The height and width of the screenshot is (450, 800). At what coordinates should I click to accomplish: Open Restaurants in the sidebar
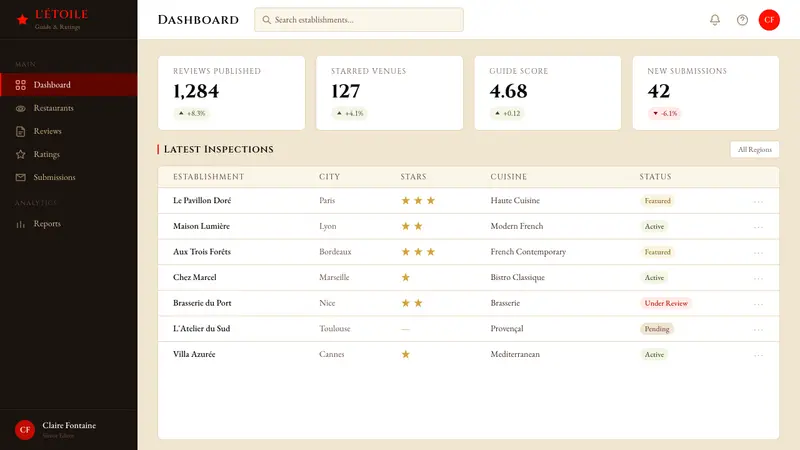point(68,108)
